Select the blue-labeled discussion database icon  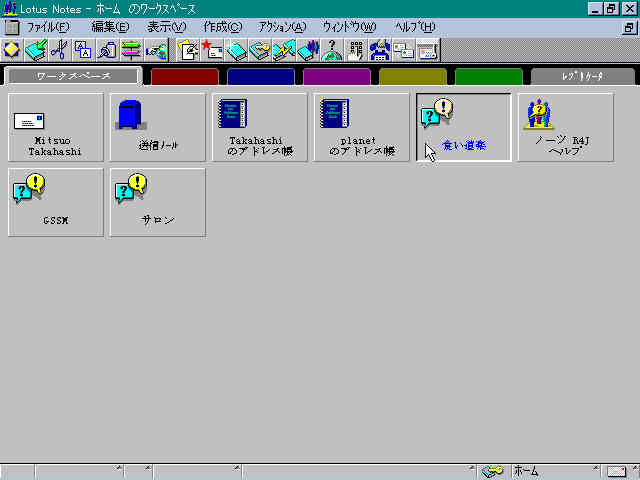pyautogui.click(x=463, y=127)
